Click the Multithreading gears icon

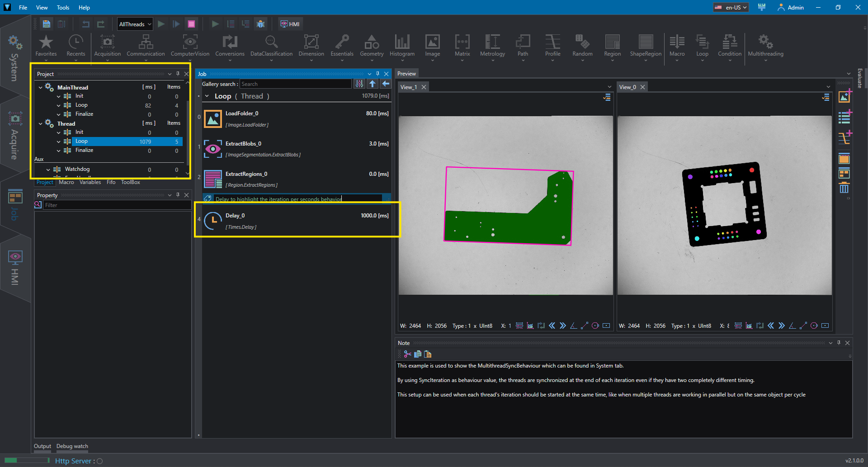(x=765, y=42)
